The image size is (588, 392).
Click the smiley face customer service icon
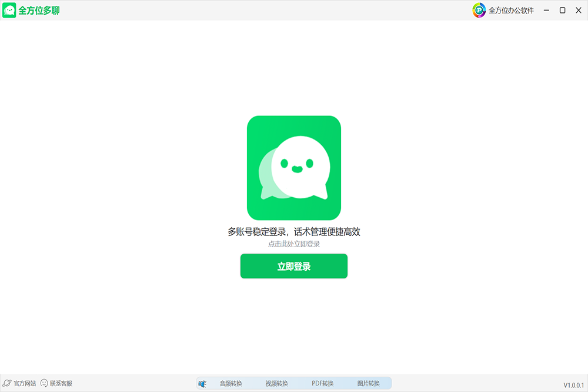[x=44, y=383]
